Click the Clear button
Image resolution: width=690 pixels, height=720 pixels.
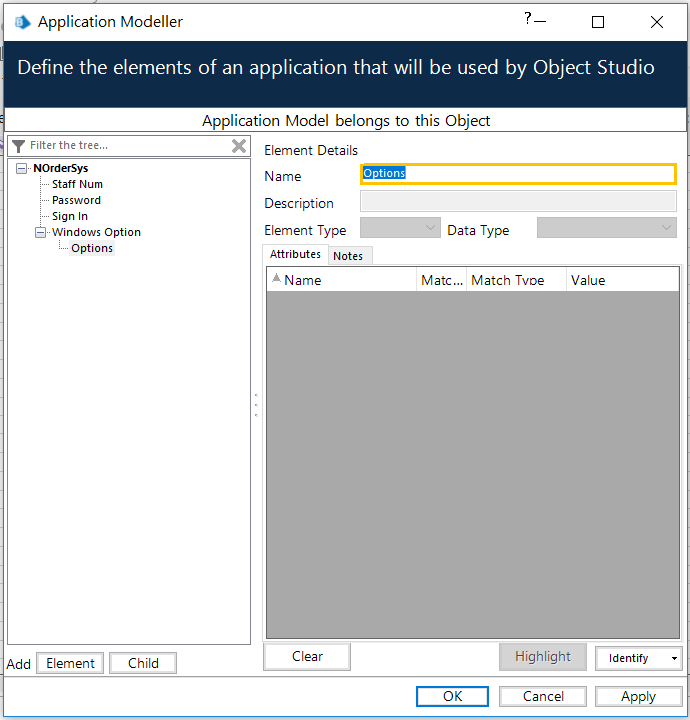pos(307,657)
